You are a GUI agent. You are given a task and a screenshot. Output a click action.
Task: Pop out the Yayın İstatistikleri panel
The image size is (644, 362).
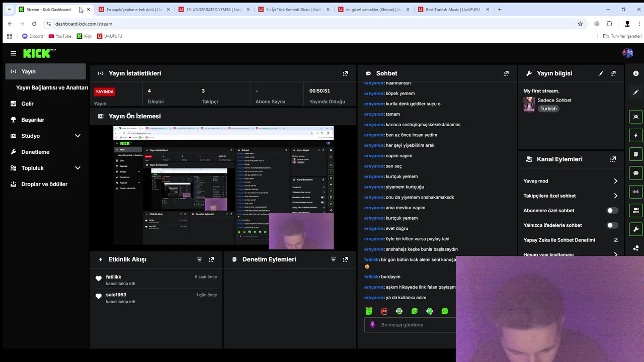[345, 73]
